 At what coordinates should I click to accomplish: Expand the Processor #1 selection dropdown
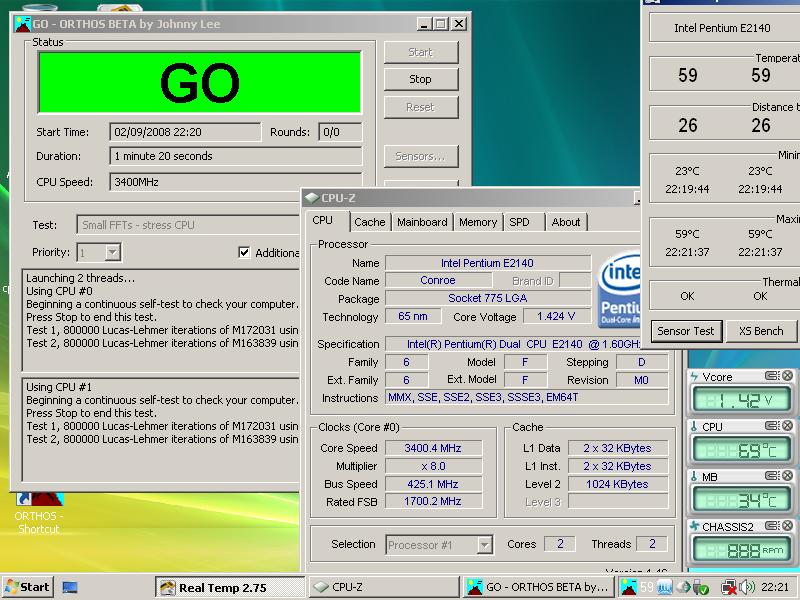[x=484, y=545]
